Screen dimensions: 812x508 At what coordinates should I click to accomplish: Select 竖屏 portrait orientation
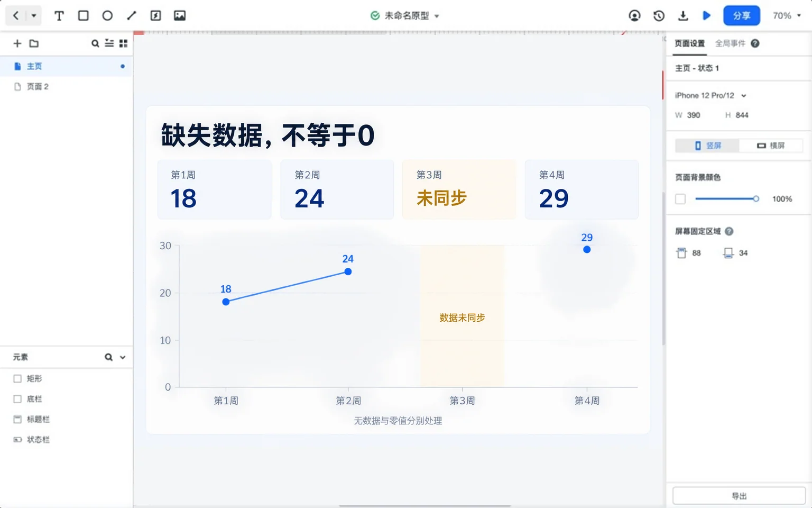click(x=707, y=146)
